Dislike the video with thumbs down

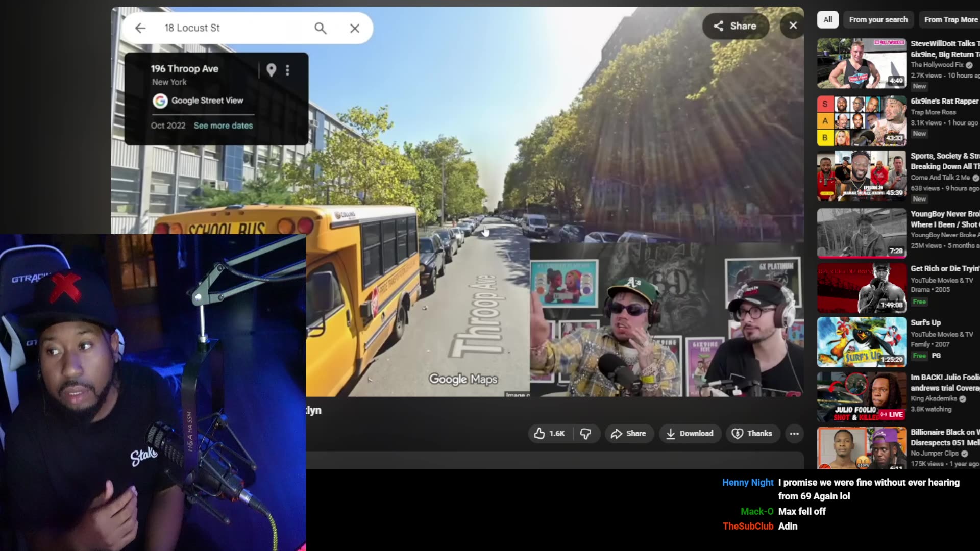point(585,434)
